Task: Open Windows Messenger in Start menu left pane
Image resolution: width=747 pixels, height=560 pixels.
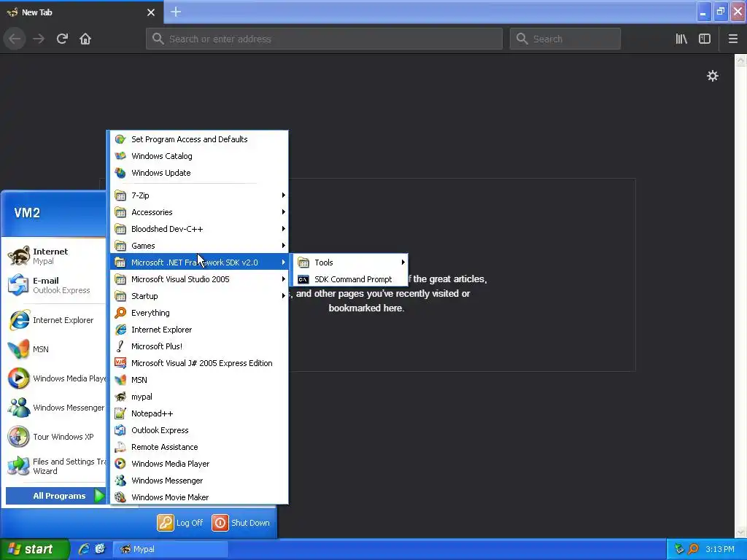Action: (x=55, y=408)
